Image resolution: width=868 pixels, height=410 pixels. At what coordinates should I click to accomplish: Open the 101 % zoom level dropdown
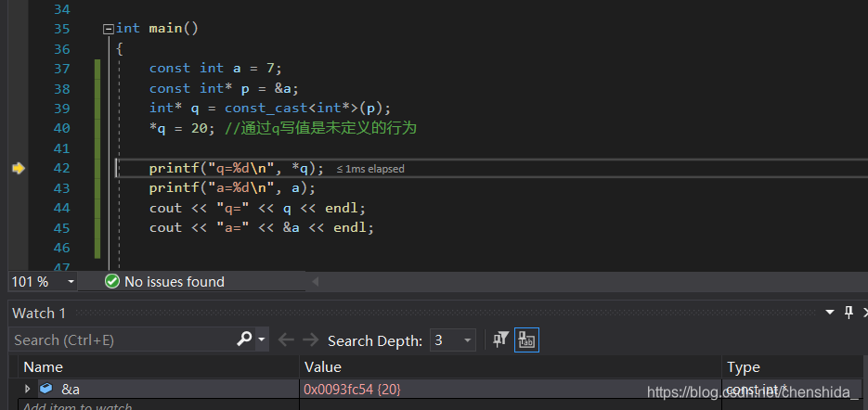tap(71, 282)
